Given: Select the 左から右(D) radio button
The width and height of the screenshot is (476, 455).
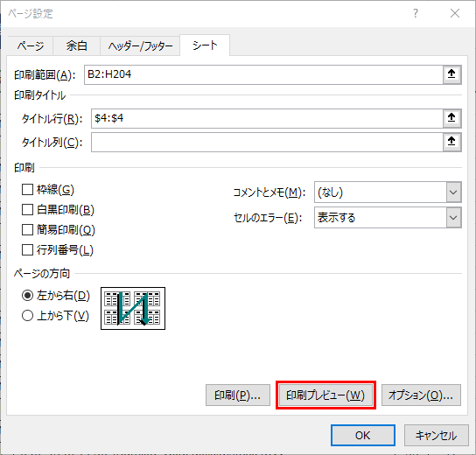Looking at the screenshot, I should tap(27, 296).
